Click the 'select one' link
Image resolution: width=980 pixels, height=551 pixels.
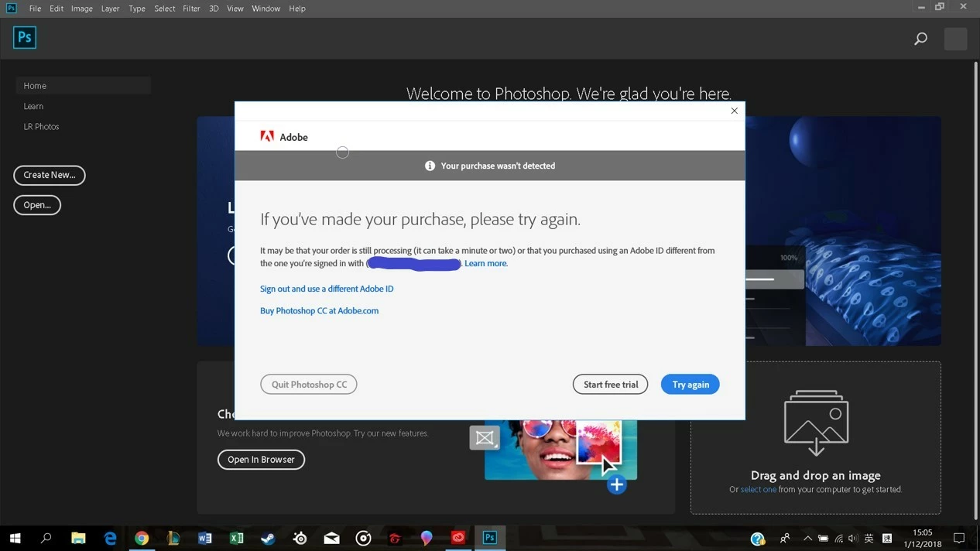point(758,489)
